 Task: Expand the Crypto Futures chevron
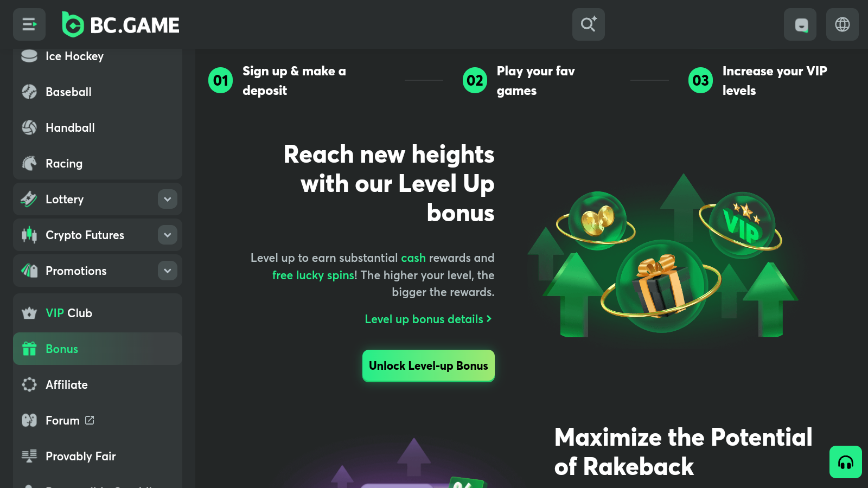[x=168, y=235]
